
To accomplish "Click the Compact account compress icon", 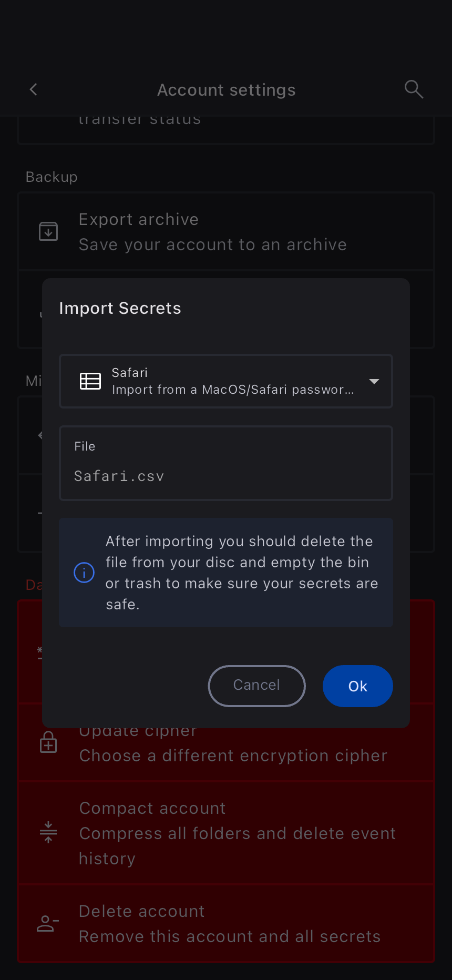I will click(48, 832).
